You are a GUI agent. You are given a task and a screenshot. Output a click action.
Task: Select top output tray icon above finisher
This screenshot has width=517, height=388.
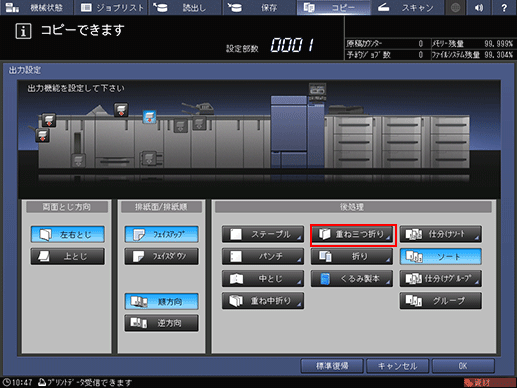(x=121, y=110)
